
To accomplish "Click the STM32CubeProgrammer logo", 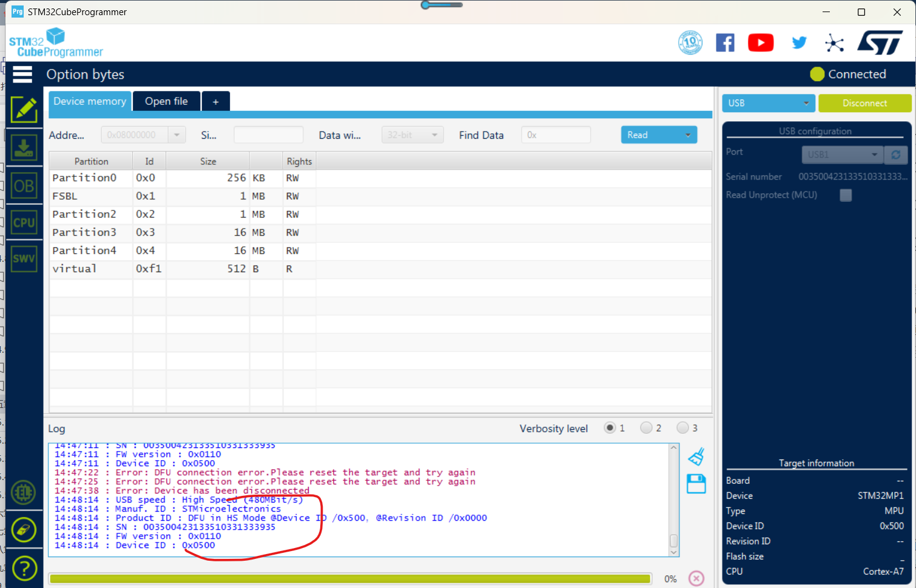I will (56, 42).
